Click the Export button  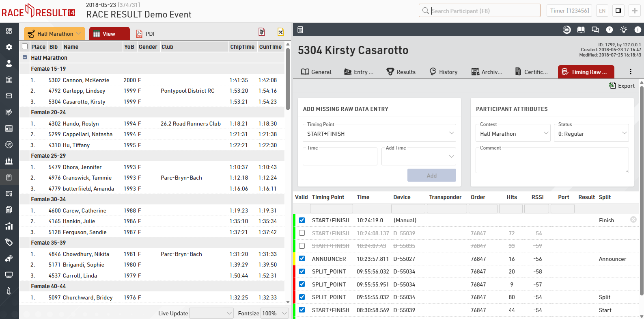tap(622, 86)
